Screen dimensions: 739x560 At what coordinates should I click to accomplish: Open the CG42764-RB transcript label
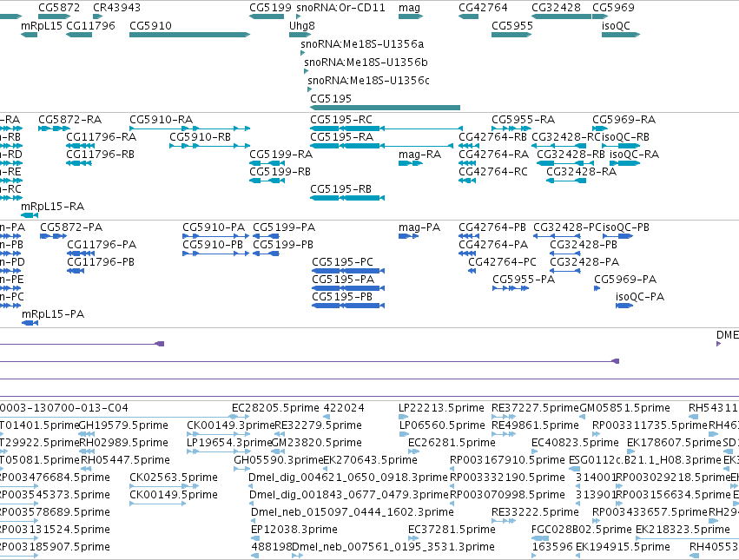pos(493,137)
